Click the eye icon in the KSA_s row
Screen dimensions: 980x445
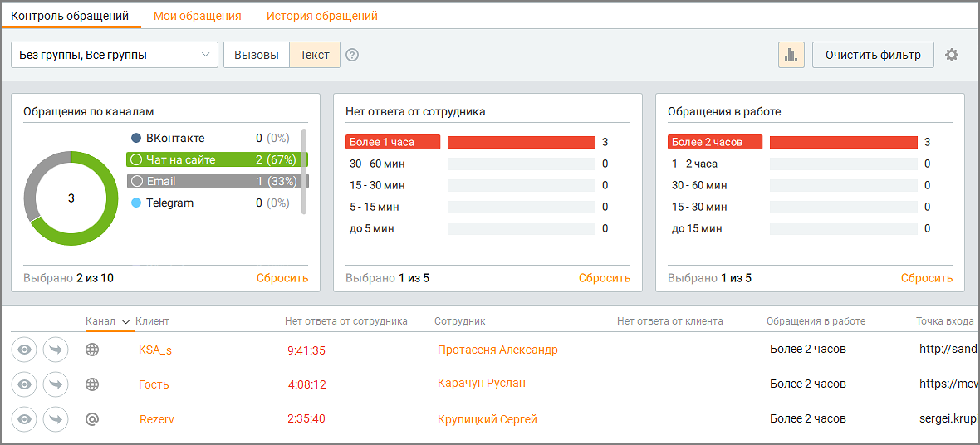24,350
